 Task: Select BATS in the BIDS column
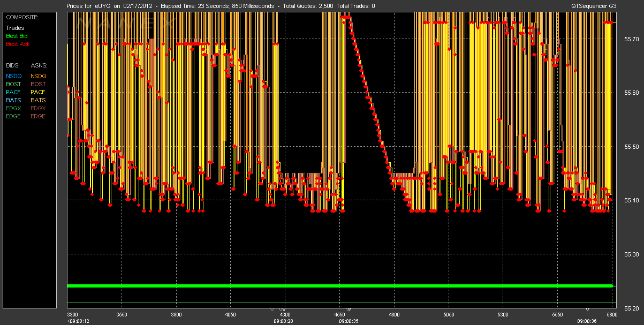point(13,100)
